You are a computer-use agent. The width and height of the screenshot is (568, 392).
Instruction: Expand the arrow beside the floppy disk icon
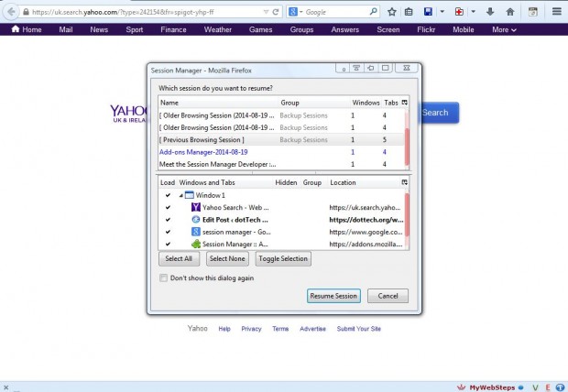442,12
